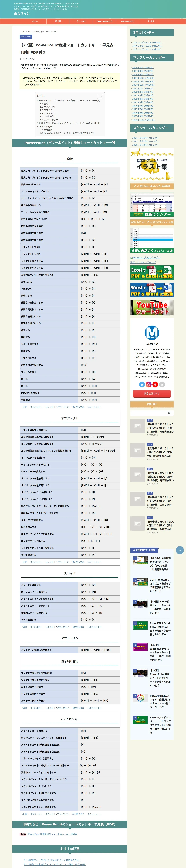Click the article search input field
The height and width of the screenshot is (868, 186).
tap(148, 413)
